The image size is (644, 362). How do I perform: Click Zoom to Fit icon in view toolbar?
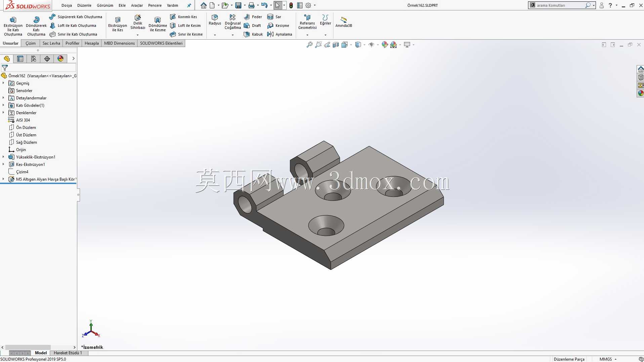coord(310,45)
